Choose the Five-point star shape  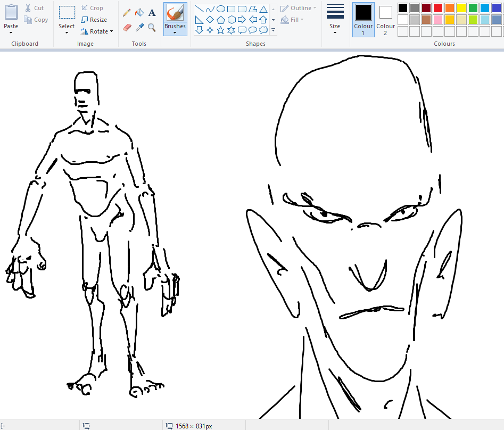point(220,30)
